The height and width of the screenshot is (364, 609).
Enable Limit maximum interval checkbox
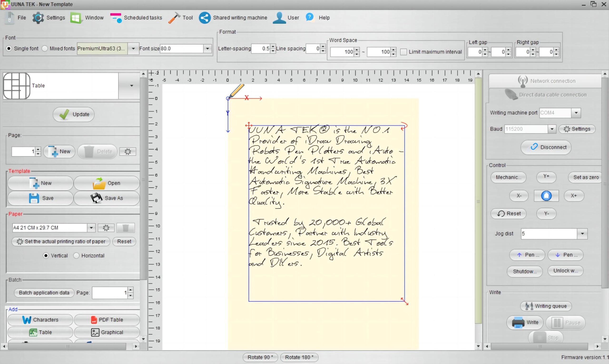pyautogui.click(x=403, y=52)
